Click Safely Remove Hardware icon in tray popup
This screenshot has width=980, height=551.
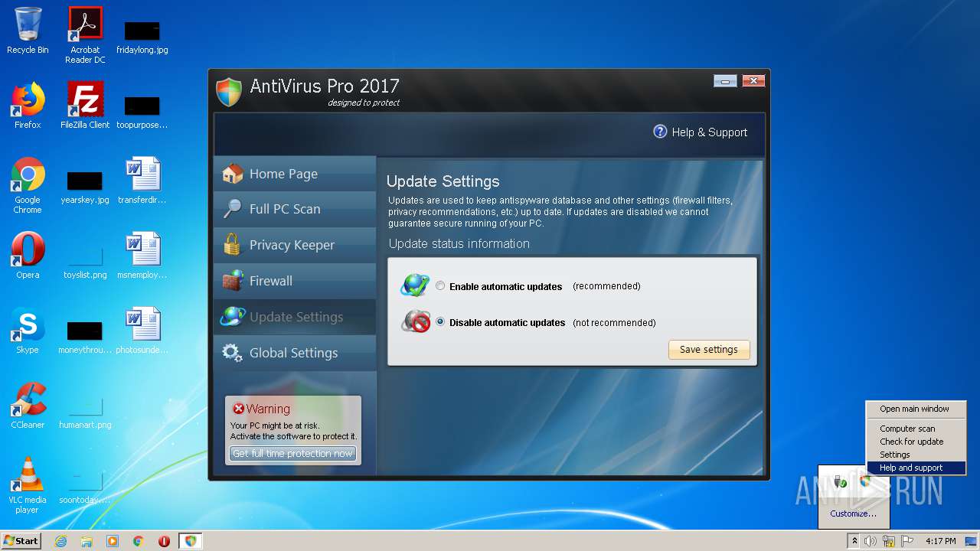[x=840, y=481]
